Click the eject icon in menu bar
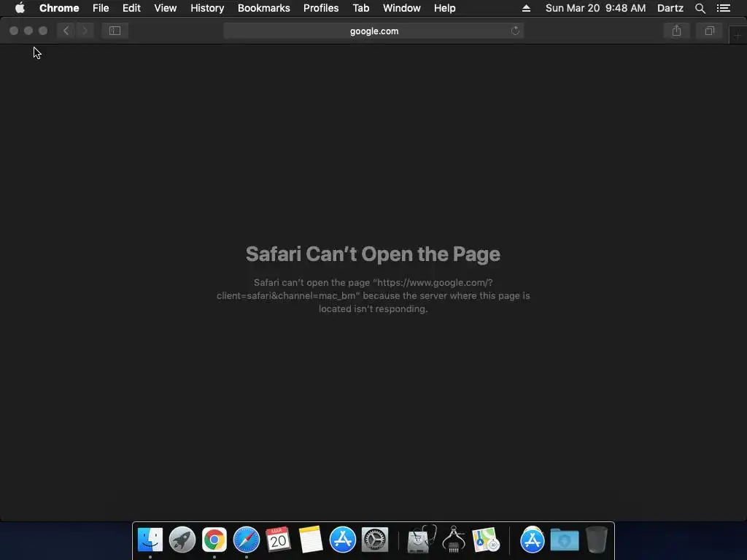The width and height of the screenshot is (747, 560). click(526, 8)
